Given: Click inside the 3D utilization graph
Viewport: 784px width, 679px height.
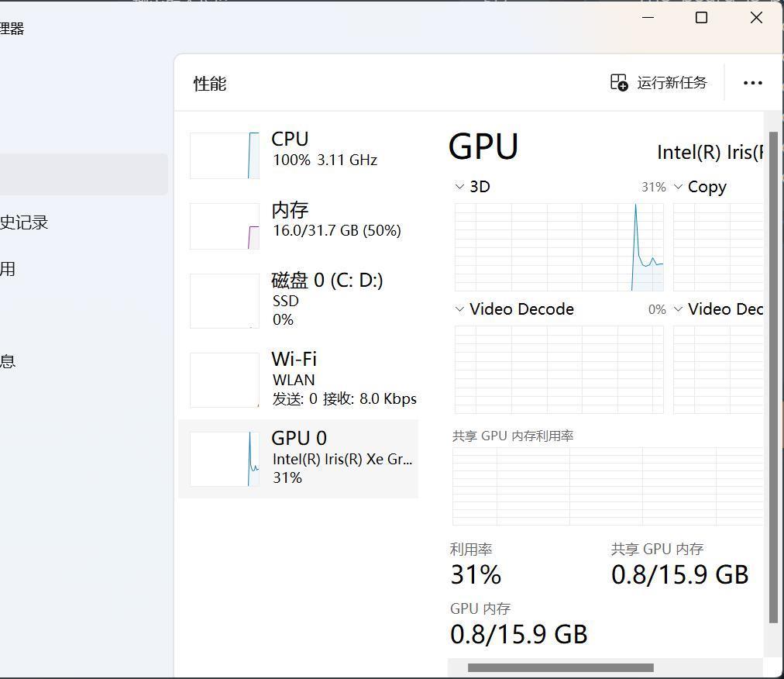Looking at the screenshot, I should (x=558, y=246).
